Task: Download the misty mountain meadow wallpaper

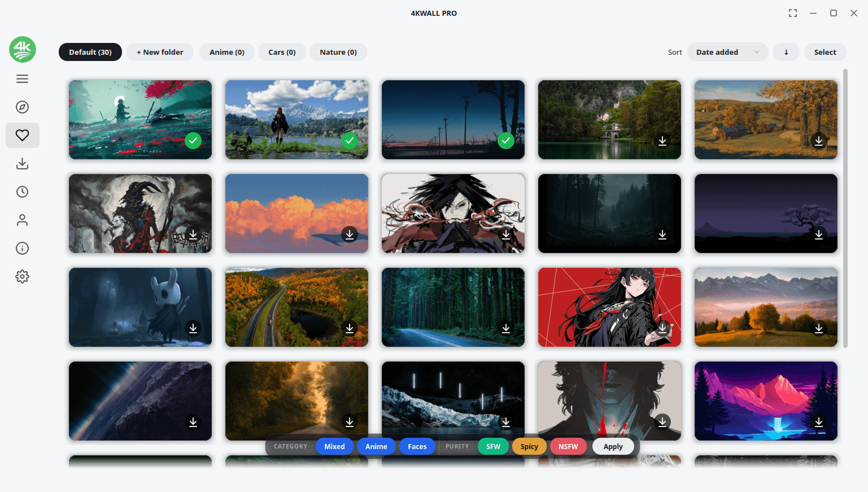Action: point(819,328)
